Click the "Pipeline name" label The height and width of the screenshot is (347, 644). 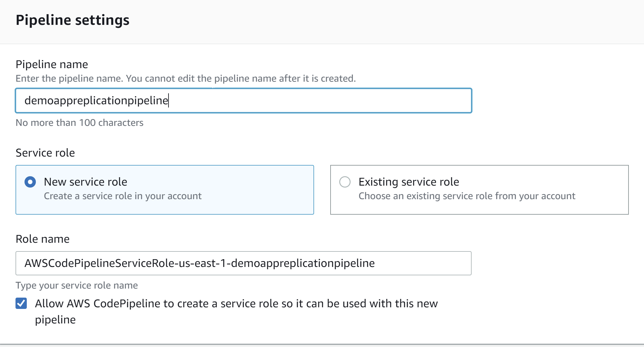pyautogui.click(x=52, y=64)
